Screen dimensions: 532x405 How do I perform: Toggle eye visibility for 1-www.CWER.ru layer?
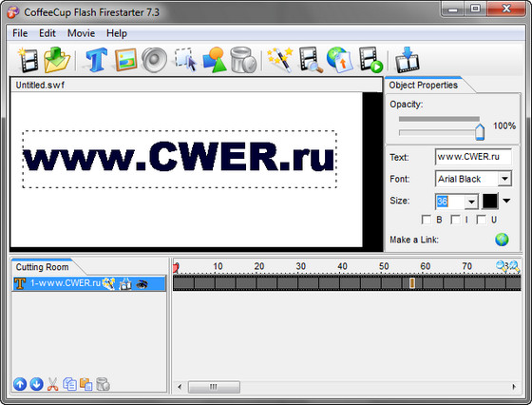pyautogui.click(x=142, y=284)
